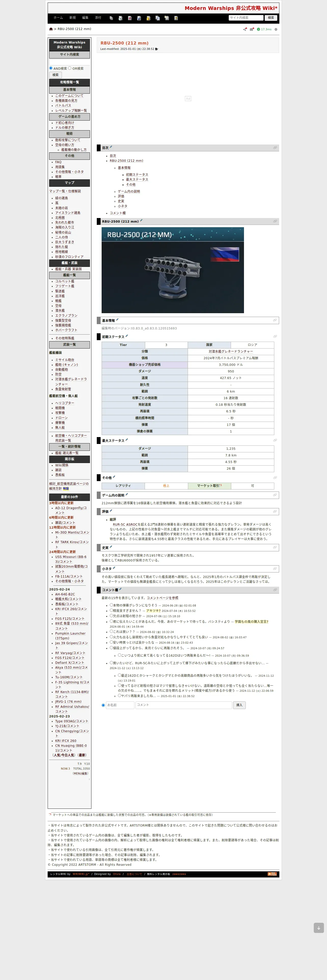
Task: Click the anchor link icon on 目次 bar
Action: pos(275,148)
